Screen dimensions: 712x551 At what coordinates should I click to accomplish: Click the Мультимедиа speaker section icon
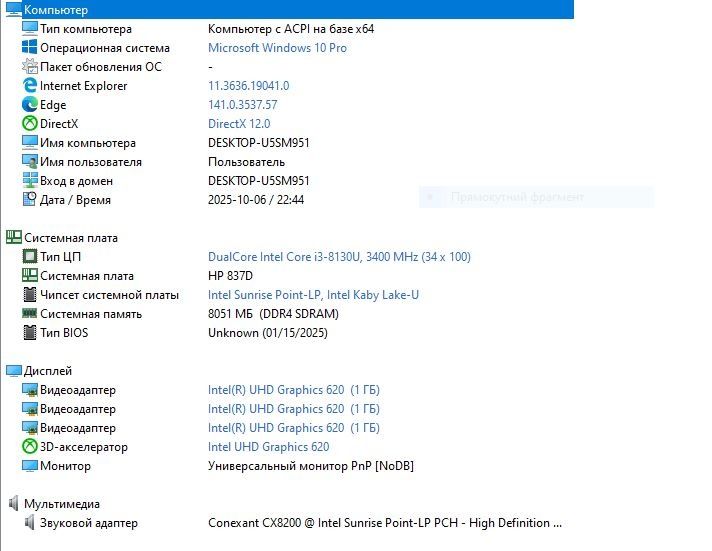[14, 504]
